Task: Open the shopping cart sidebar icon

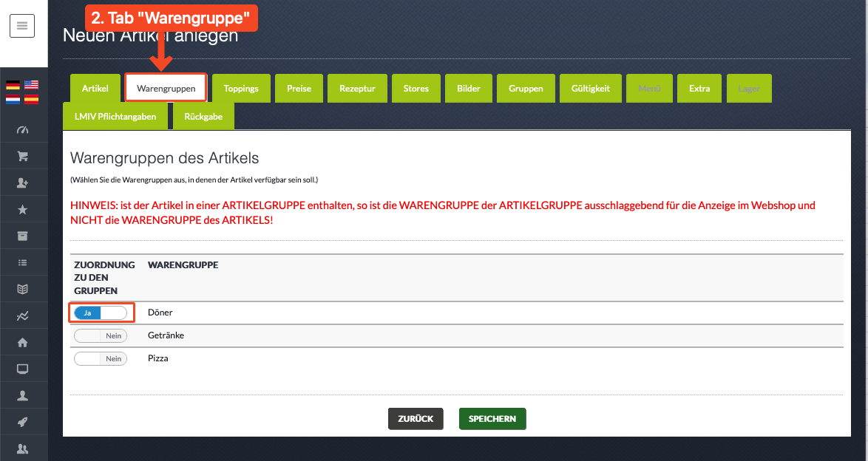Action: [23, 157]
